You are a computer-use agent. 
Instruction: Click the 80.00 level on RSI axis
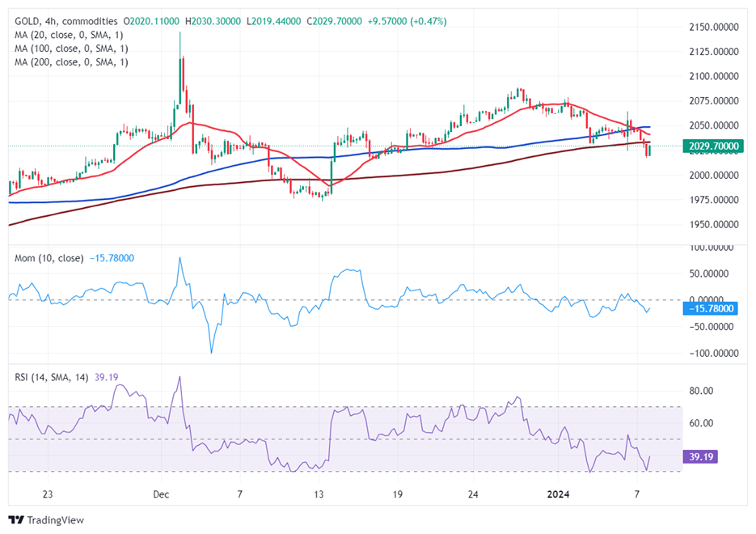click(x=702, y=391)
